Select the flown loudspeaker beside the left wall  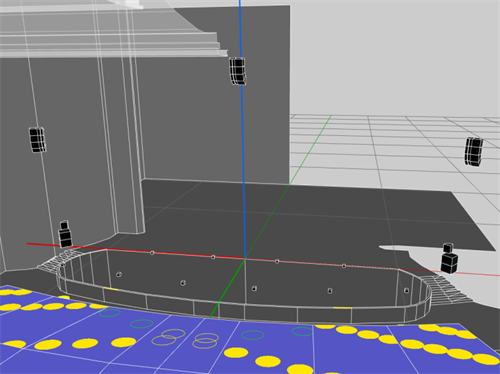(37, 140)
